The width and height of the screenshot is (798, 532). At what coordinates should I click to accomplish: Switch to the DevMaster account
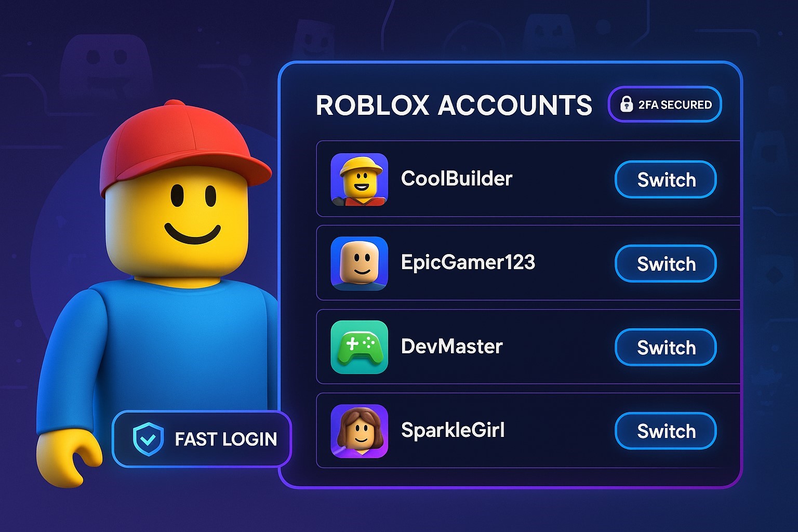coord(666,348)
